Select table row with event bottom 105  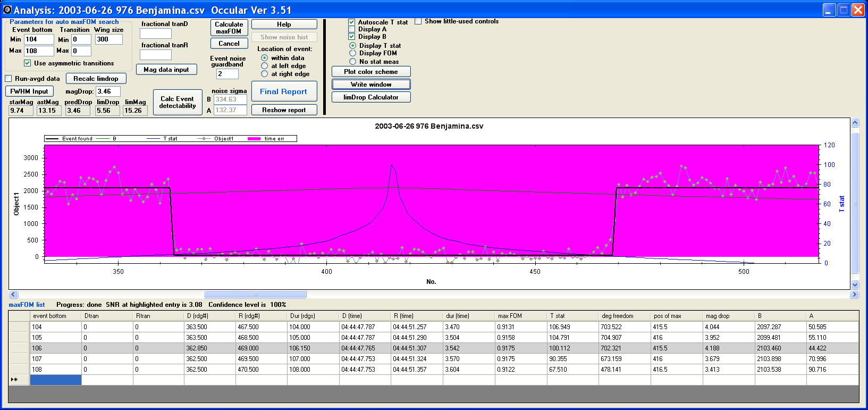coord(434,338)
